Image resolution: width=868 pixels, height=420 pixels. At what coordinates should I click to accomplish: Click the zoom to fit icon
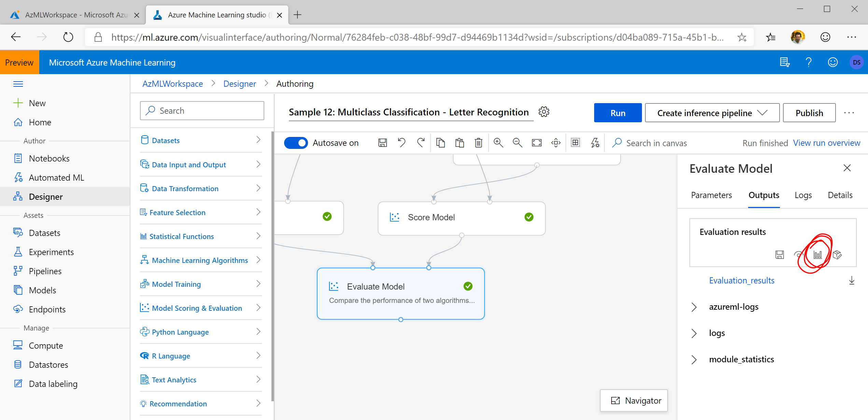click(x=537, y=143)
